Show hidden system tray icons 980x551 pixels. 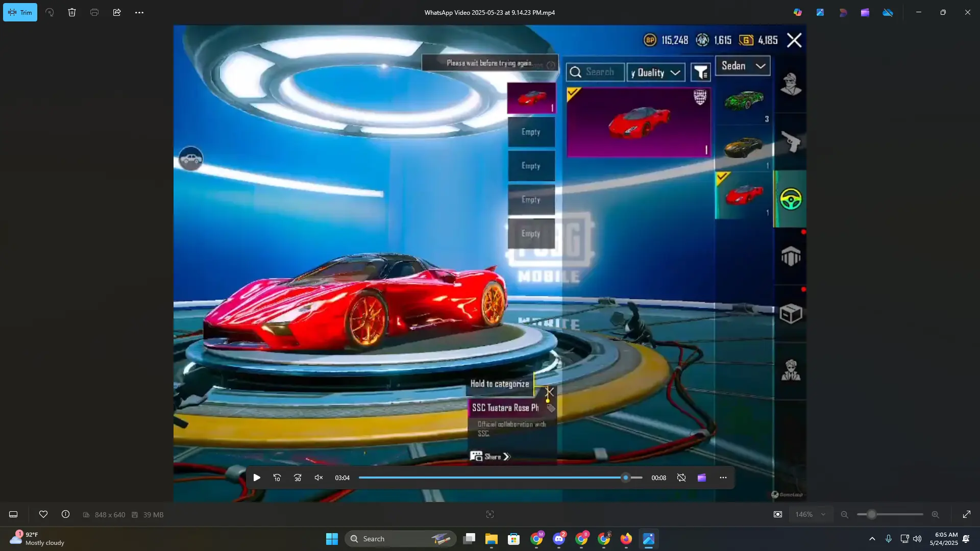tap(872, 539)
